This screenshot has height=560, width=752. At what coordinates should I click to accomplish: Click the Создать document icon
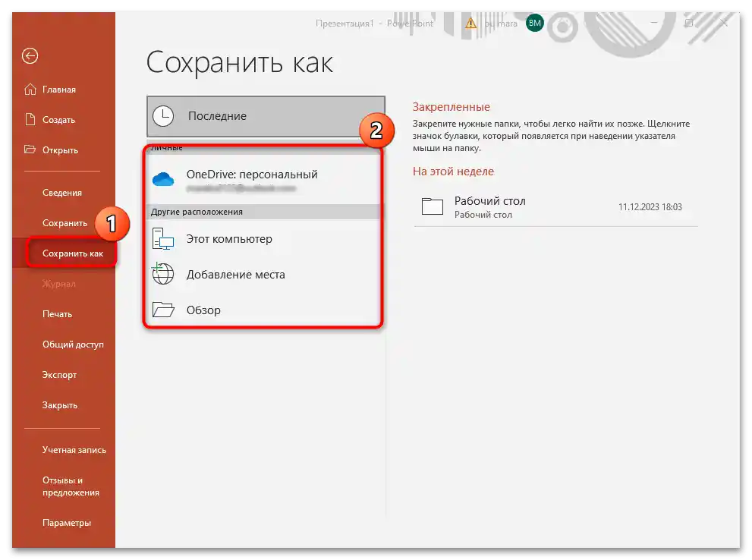[29, 119]
